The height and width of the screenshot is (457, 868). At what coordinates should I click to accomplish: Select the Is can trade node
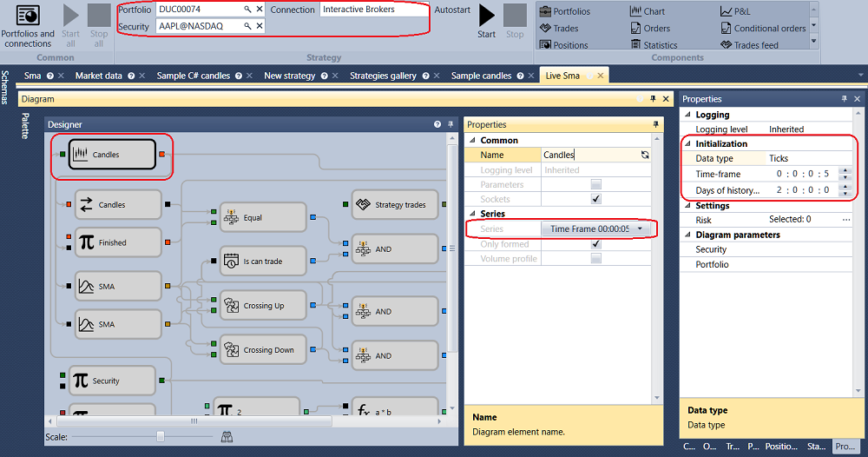263,261
